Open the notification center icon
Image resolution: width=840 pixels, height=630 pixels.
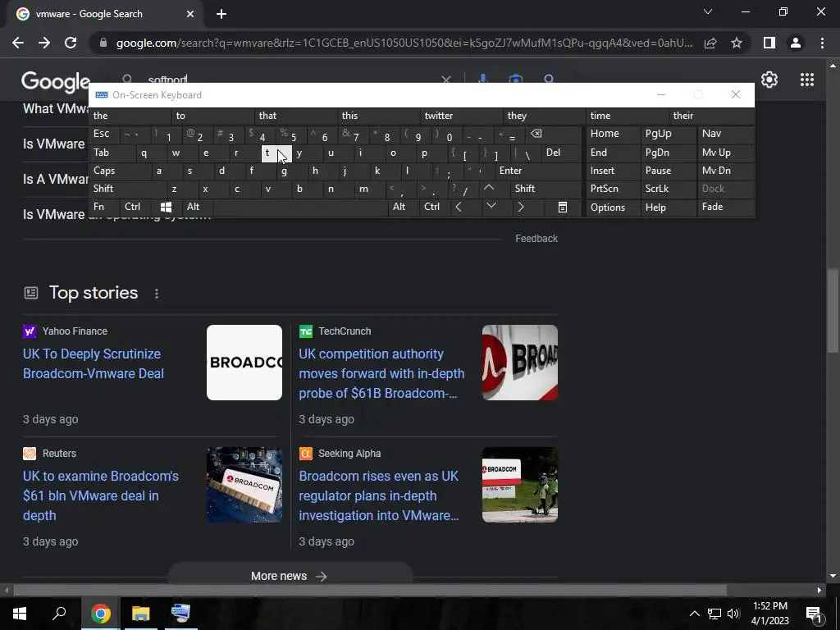(x=814, y=614)
